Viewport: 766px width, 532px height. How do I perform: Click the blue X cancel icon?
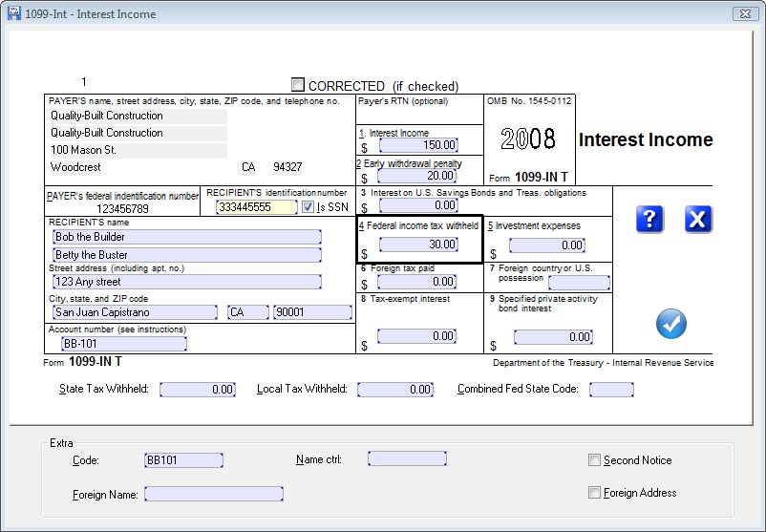point(698,219)
